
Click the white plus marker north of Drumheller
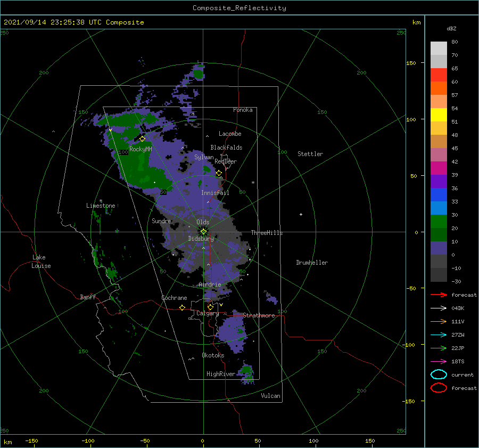pyautogui.click(x=301, y=214)
